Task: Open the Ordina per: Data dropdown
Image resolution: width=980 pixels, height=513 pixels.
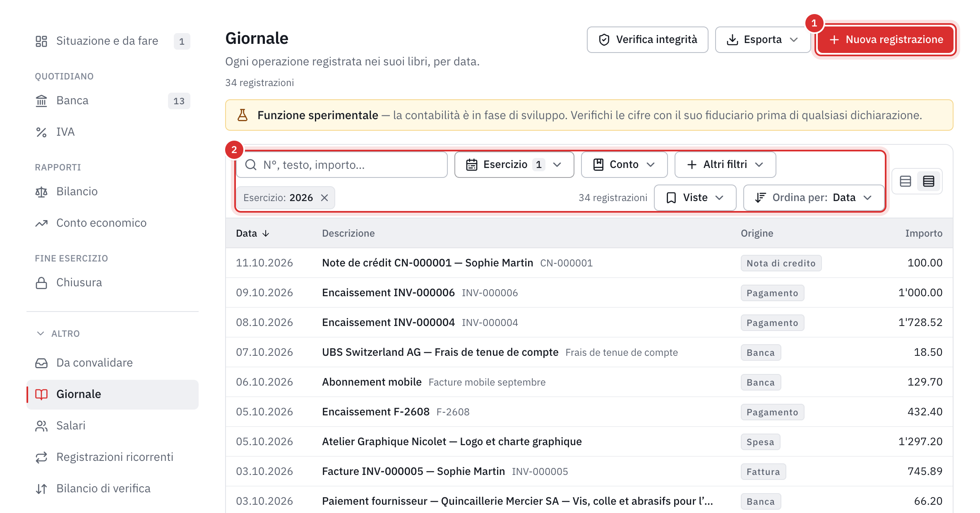Action: pos(814,198)
